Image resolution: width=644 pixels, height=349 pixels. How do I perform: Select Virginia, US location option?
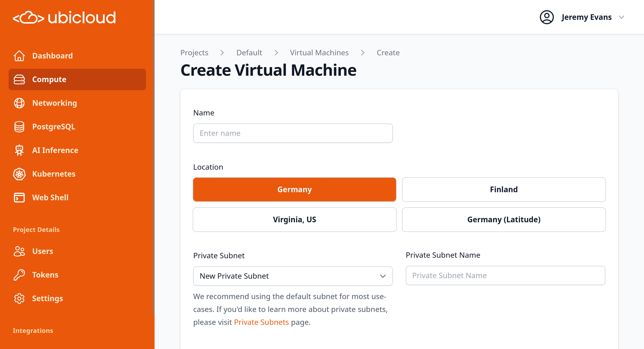pyautogui.click(x=294, y=220)
